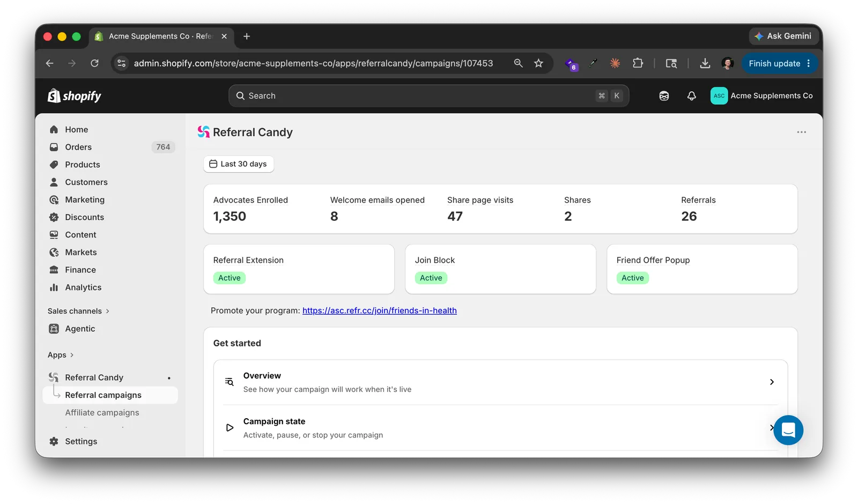Image resolution: width=858 pixels, height=504 pixels.
Task: Open the Overview row
Action: tap(500, 382)
